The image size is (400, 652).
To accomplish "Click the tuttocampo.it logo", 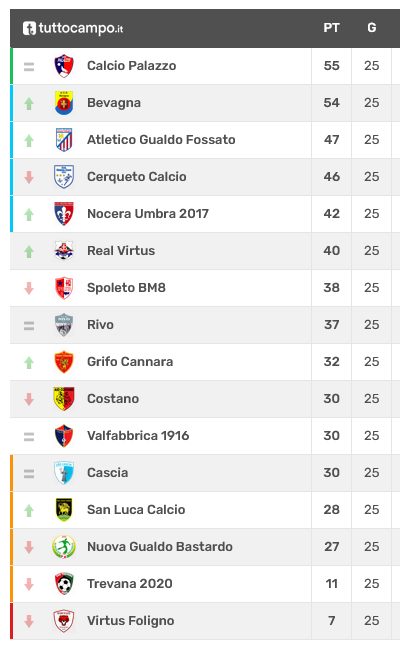I will [73, 28].
